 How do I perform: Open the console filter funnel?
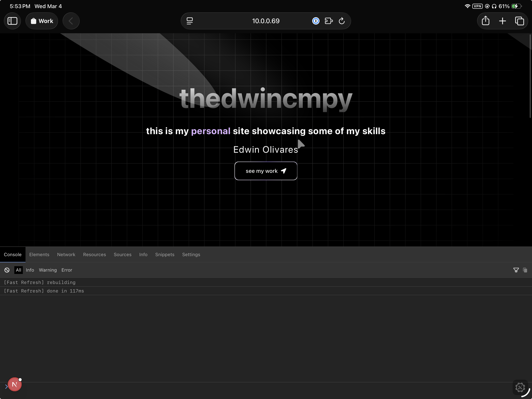click(x=516, y=270)
